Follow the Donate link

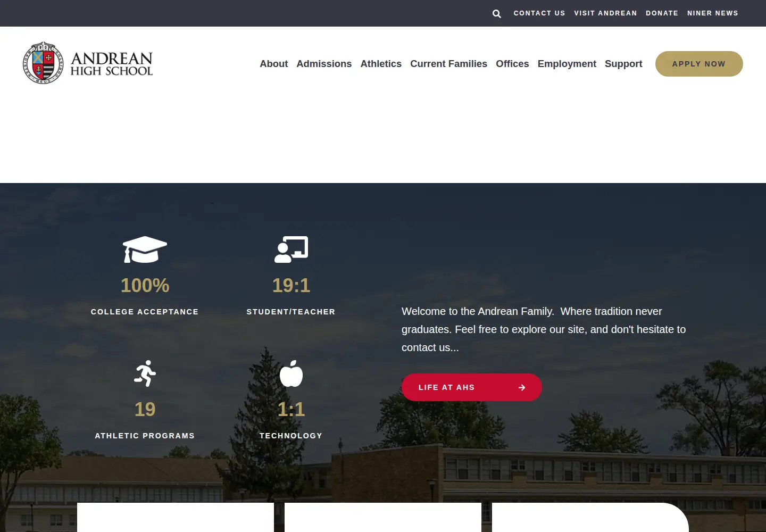point(662,13)
